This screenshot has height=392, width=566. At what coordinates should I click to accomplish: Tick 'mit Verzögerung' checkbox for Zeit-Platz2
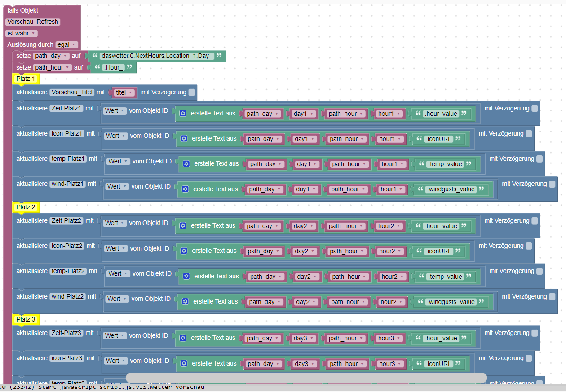pyautogui.click(x=535, y=220)
